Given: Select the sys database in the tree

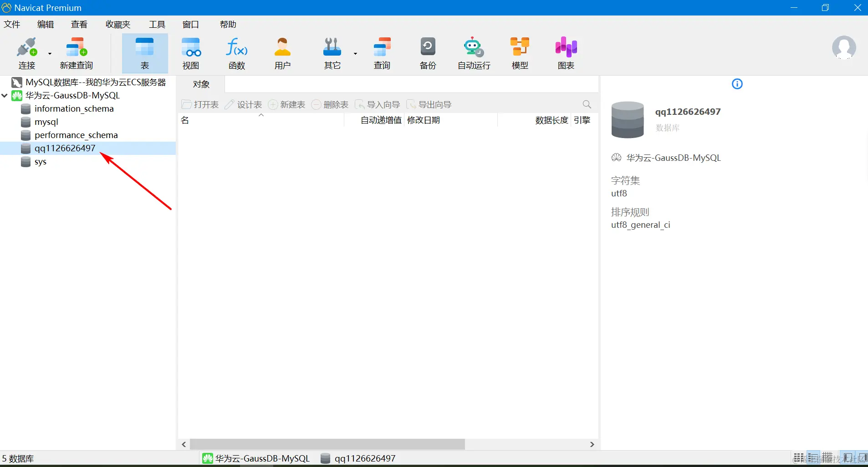Looking at the screenshot, I should pyautogui.click(x=41, y=162).
